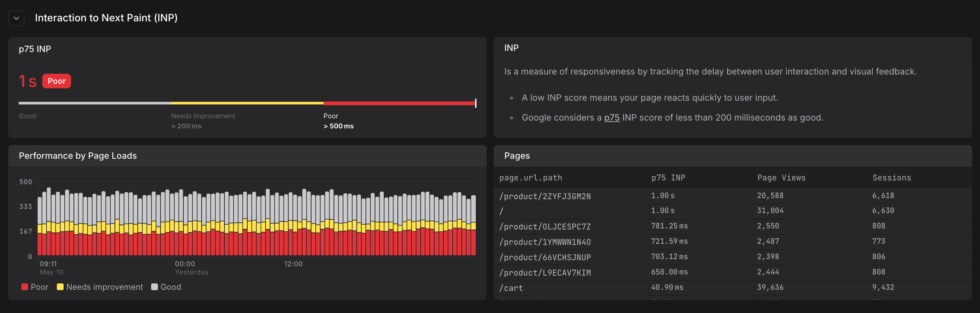Select the /product/0LJCESPC7Z page row

point(733,227)
